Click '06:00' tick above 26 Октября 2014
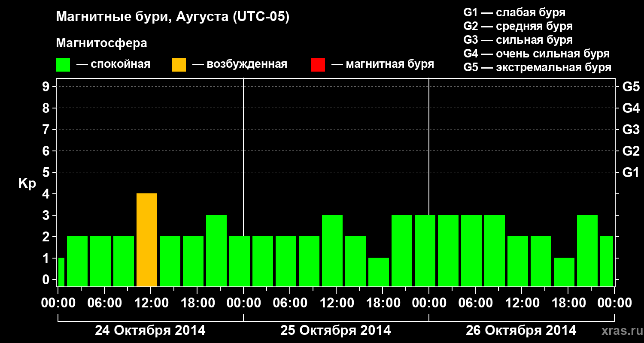 point(475,303)
